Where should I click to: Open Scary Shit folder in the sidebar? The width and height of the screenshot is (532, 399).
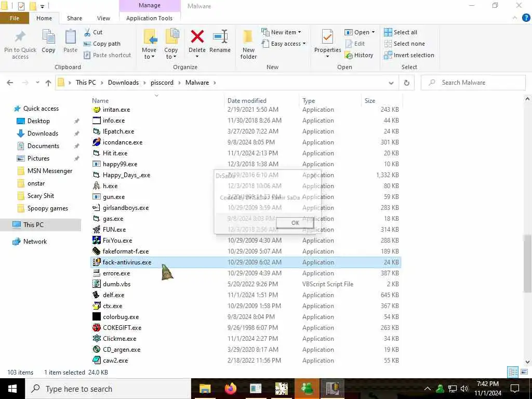(41, 196)
